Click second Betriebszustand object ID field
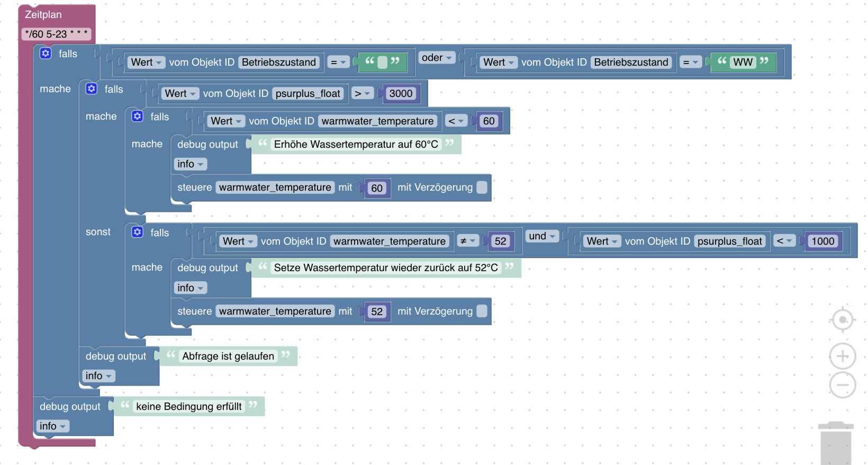Image resolution: width=868 pixels, height=465 pixels. [x=631, y=62]
